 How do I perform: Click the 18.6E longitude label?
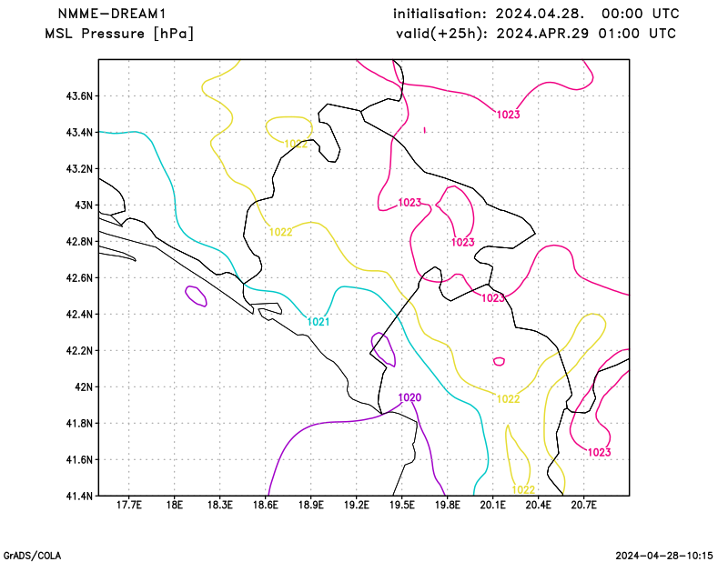click(266, 506)
